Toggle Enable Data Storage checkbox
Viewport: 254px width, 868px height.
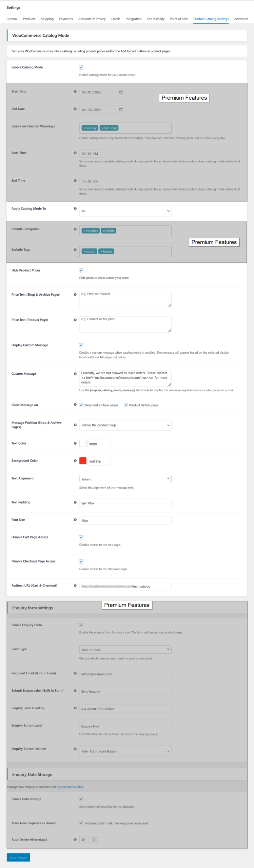[x=81, y=799]
